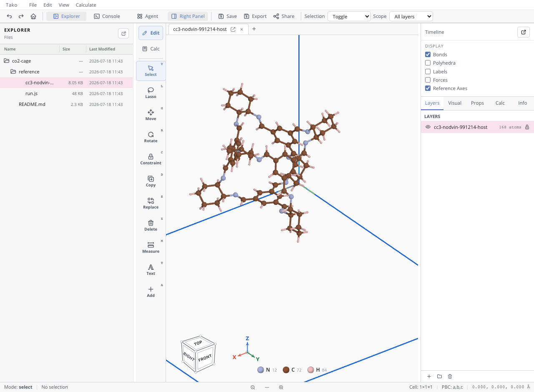Add a new viewer tab
534x392 pixels.
click(x=254, y=29)
